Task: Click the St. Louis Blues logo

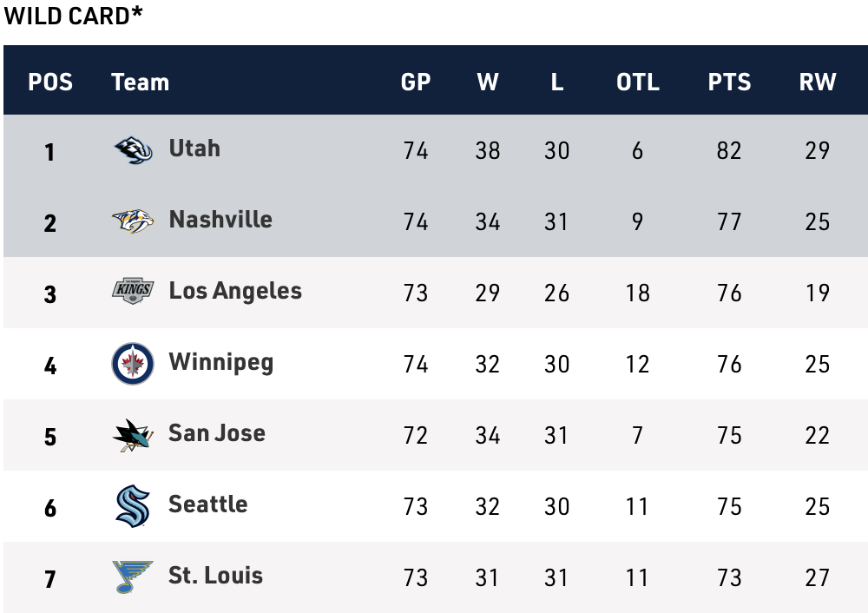Action: coord(133,577)
